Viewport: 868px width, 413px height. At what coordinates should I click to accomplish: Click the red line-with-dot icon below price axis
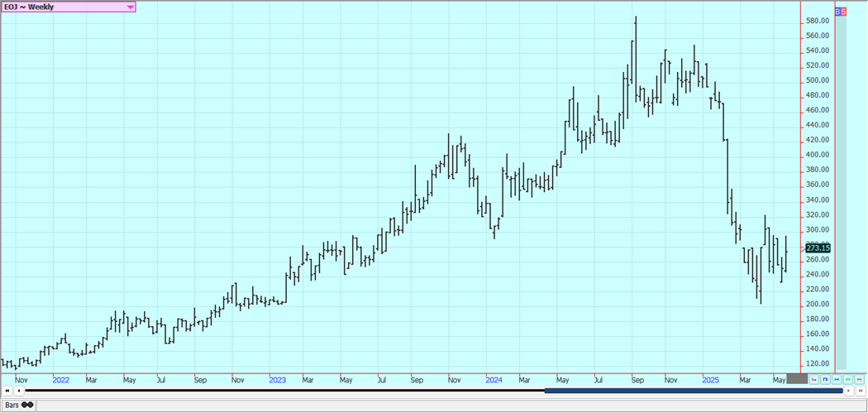pos(814,379)
